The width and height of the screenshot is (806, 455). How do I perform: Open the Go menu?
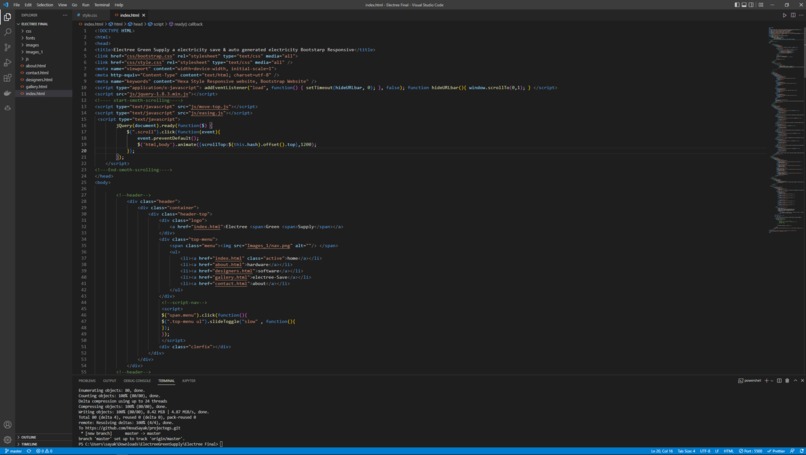tap(75, 5)
